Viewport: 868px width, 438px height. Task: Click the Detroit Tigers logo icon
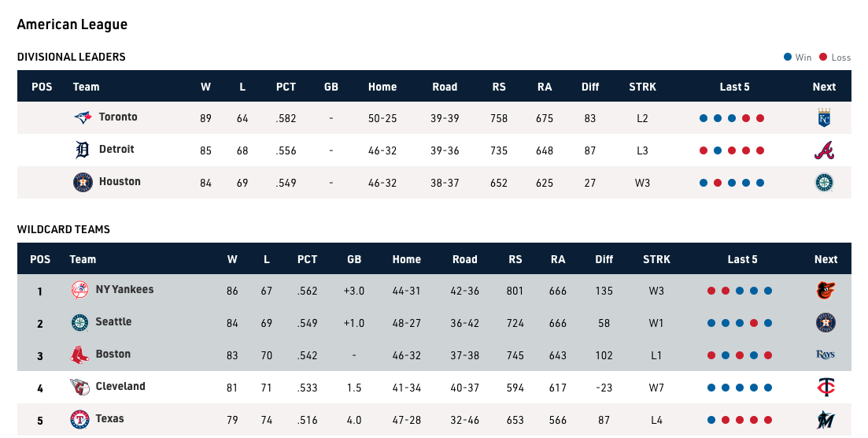click(83, 150)
